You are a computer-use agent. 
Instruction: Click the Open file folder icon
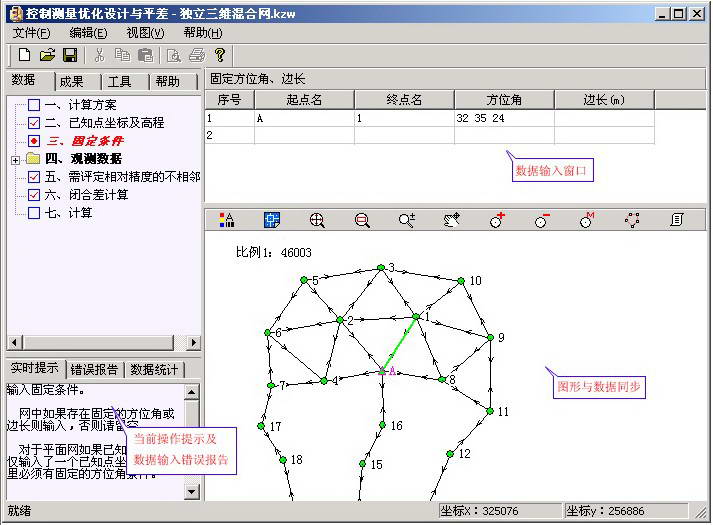point(47,55)
